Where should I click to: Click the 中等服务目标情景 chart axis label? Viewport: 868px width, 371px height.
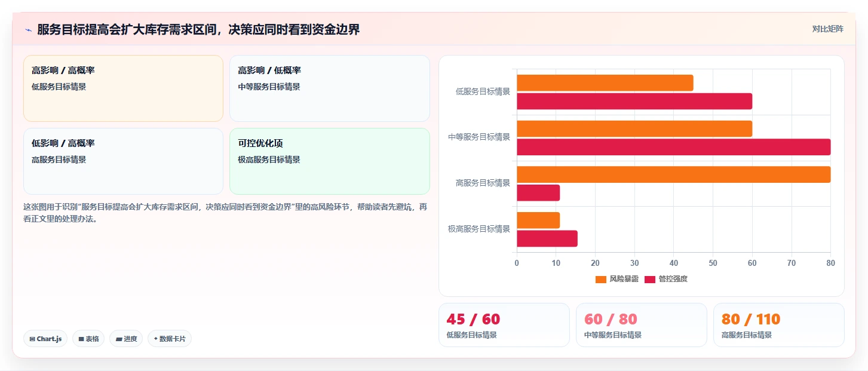point(479,137)
